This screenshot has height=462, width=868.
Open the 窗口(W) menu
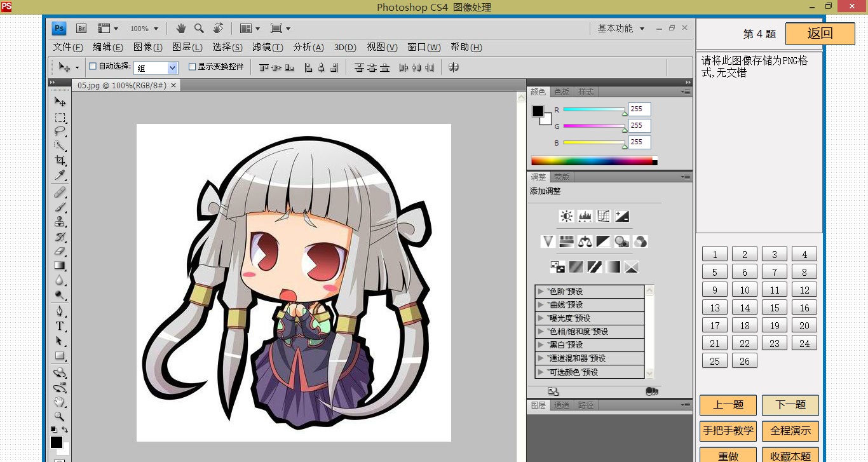coord(424,47)
